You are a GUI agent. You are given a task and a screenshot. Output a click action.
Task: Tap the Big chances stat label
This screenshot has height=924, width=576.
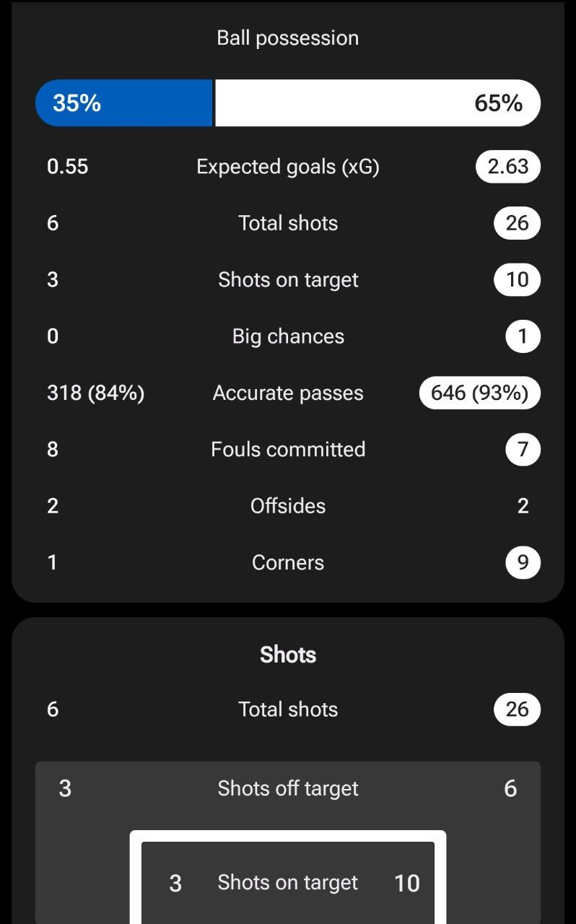pos(288,336)
